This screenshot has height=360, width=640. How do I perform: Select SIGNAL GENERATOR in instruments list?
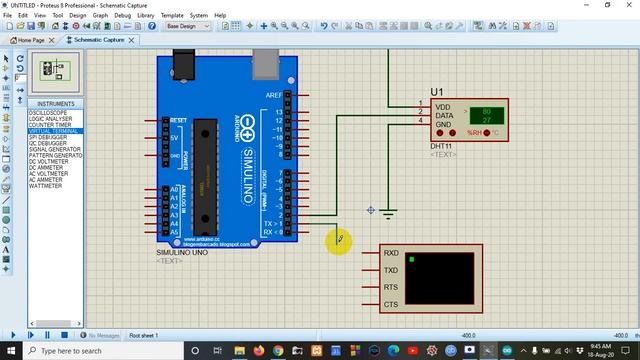(x=56, y=149)
